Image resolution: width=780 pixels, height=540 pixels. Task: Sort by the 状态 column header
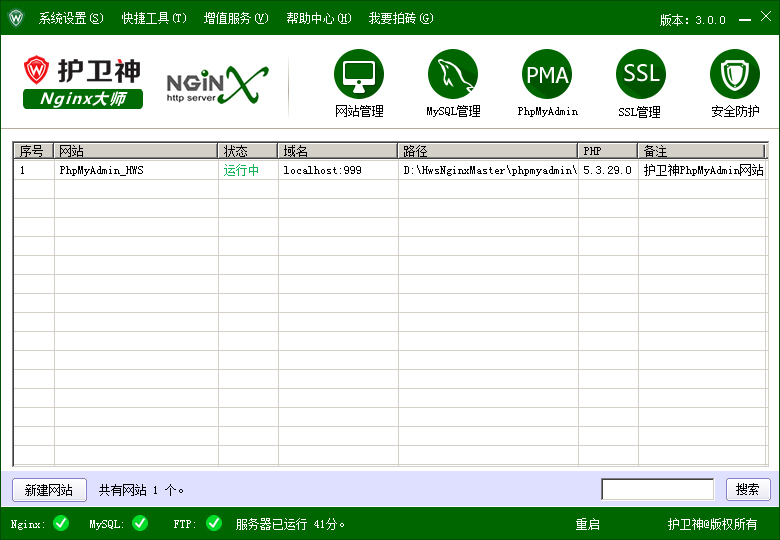(x=247, y=151)
